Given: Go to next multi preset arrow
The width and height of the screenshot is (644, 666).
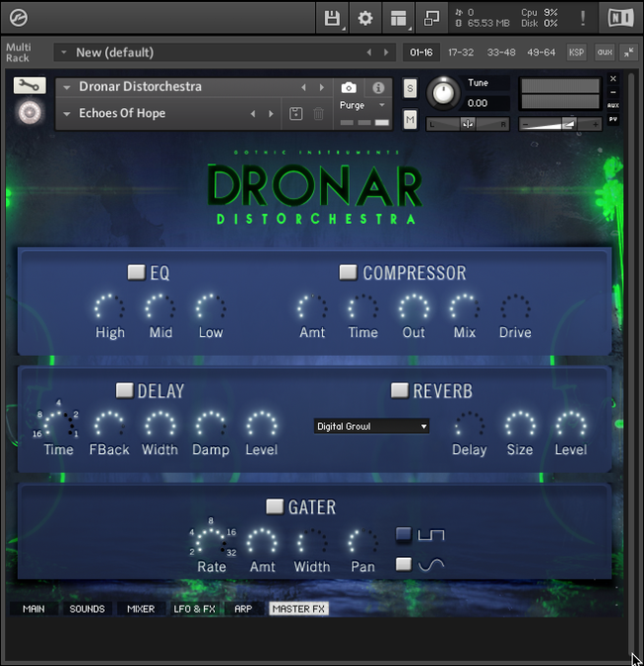Looking at the screenshot, I should [385, 53].
